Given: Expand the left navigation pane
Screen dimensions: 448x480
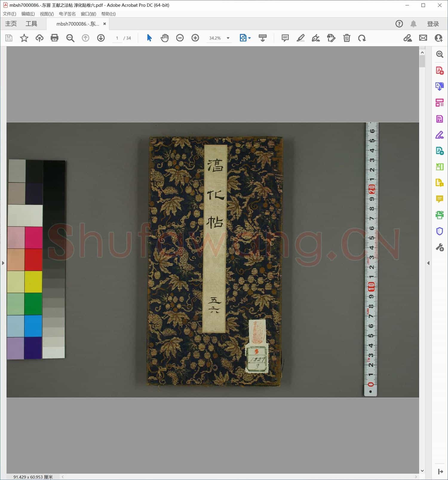Looking at the screenshot, I should pyautogui.click(x=3, y=263).
